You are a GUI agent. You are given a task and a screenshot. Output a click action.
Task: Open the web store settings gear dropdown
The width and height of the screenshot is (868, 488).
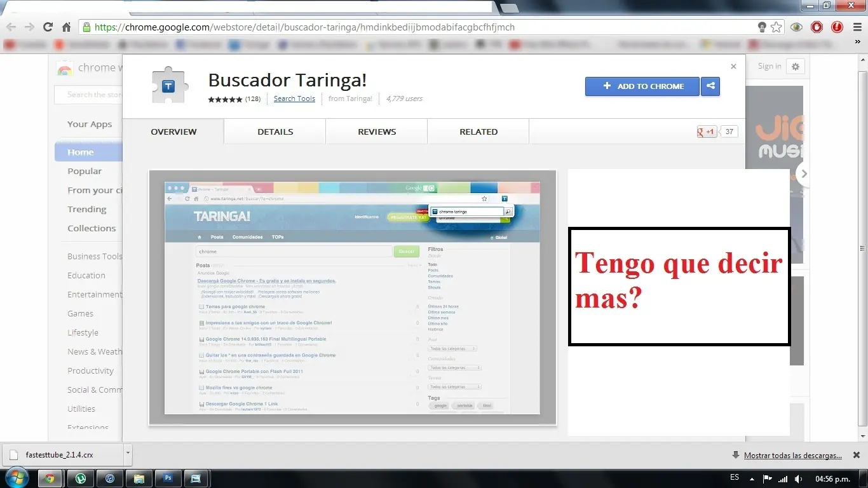[796, 67]
